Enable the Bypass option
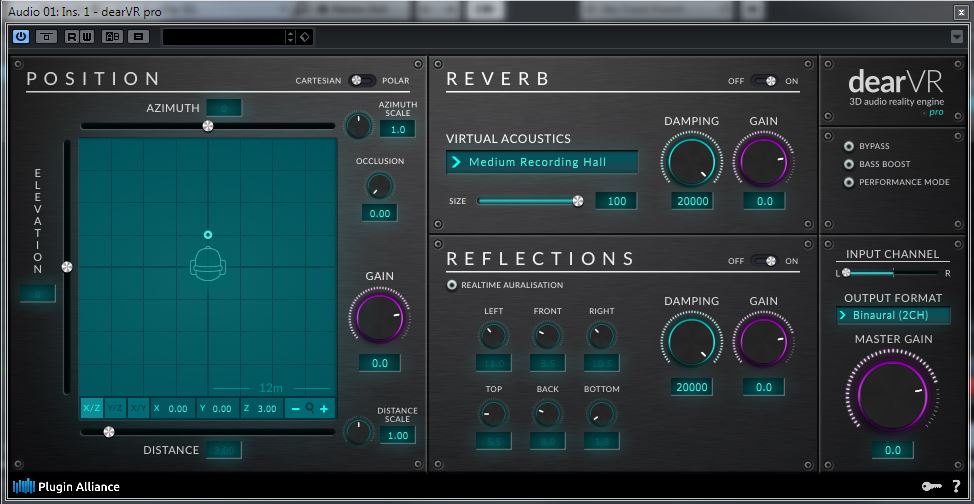The height and width of the screenshot is (504, 974). point(849,146)
